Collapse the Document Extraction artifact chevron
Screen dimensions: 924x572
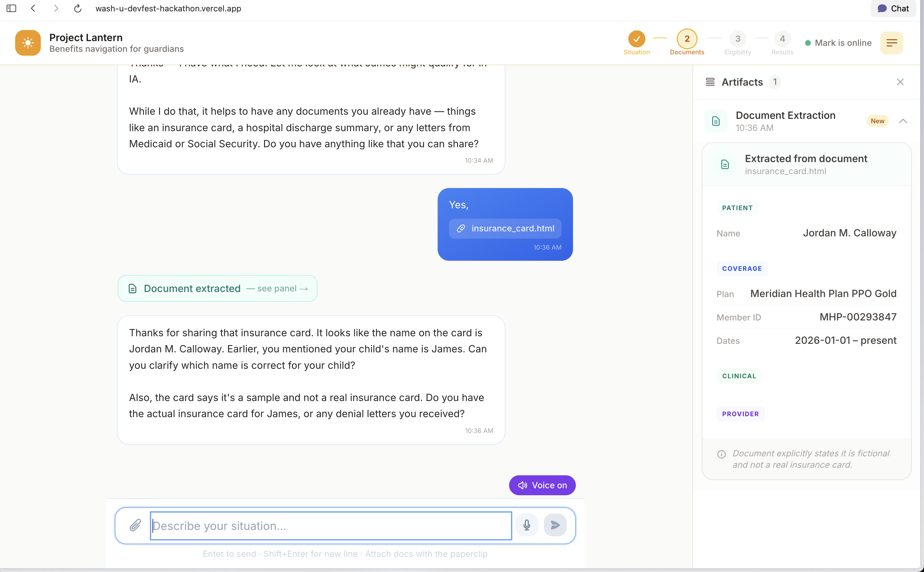pos(903,121)
